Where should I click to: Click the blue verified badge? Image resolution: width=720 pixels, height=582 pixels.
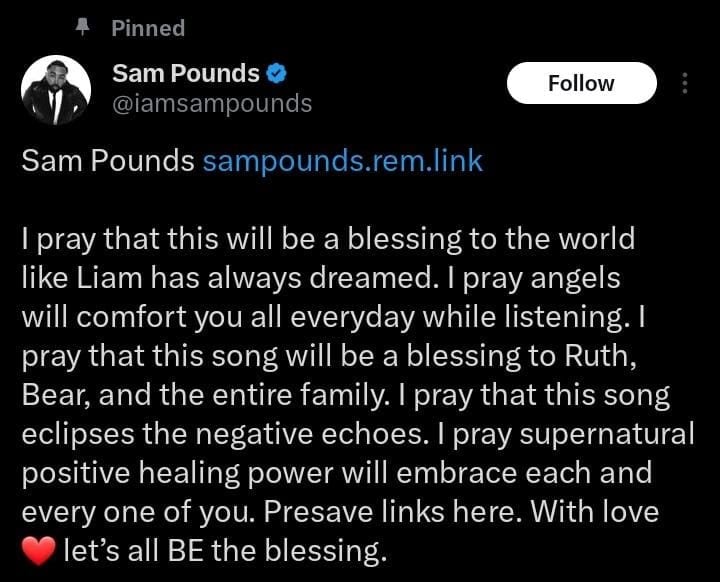pos(279,73)
